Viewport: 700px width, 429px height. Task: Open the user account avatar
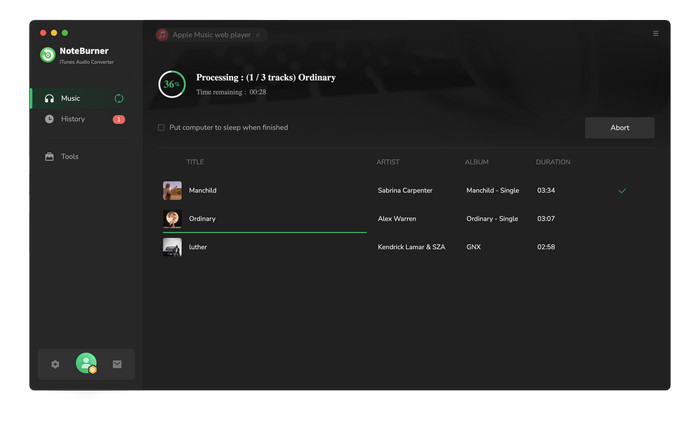tap(86, 363)
